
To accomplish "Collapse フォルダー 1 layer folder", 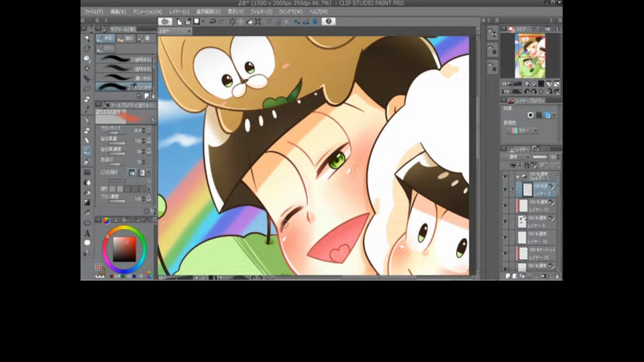I will point(517,176).
